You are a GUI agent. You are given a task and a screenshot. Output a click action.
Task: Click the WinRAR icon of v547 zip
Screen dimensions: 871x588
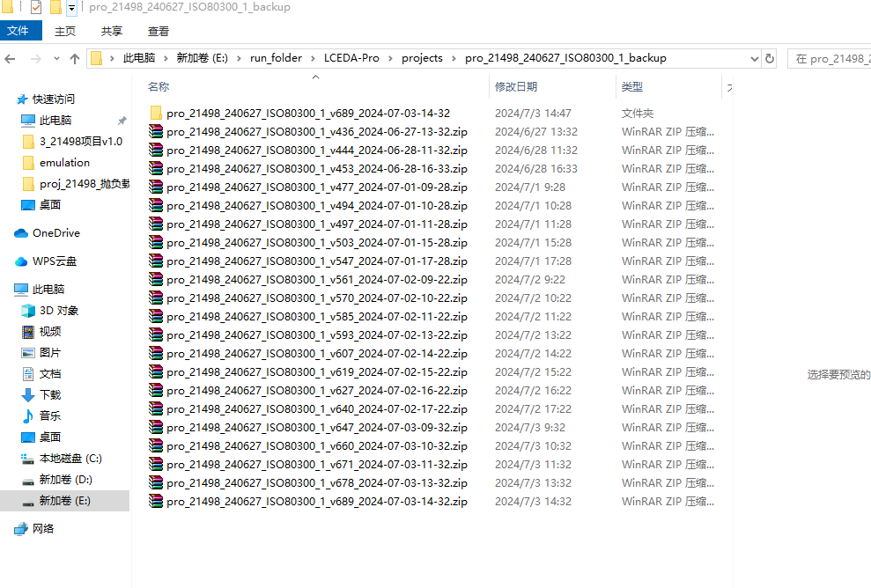[x=156, y=261]
